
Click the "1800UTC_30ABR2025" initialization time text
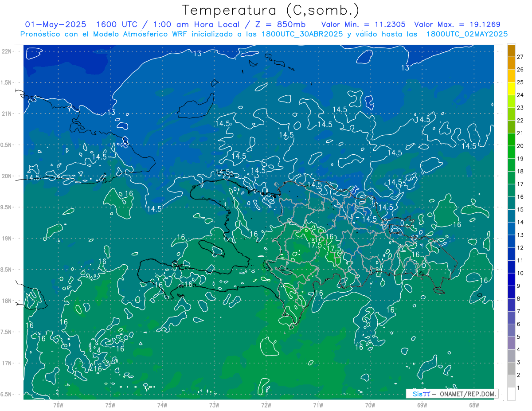tap(301, 34)
